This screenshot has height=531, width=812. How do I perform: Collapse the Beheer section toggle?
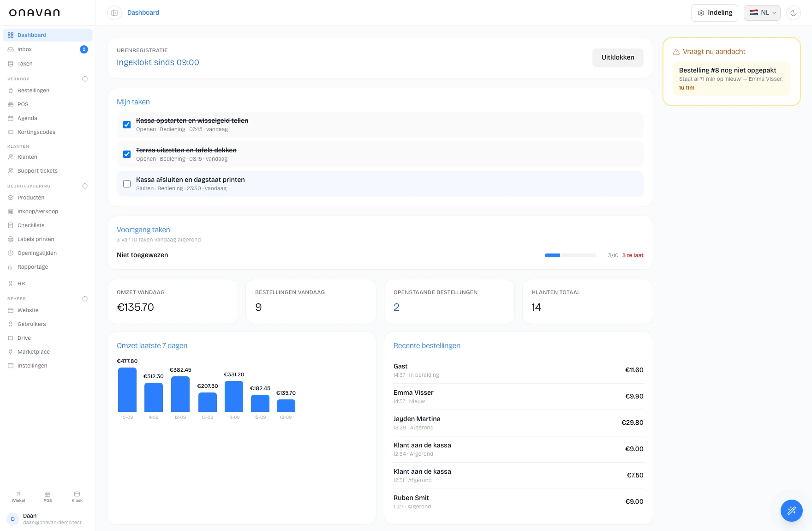click(x=85, y=299)
